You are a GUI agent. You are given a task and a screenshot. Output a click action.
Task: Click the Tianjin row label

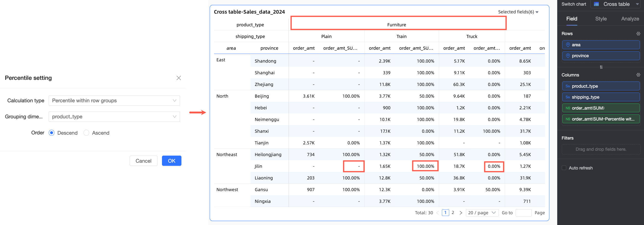pos(261,143)
